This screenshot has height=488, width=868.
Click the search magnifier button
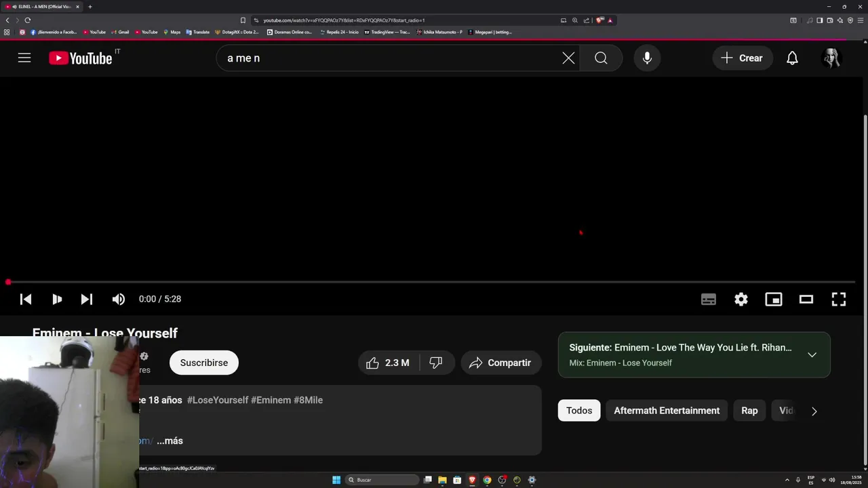click(601, 58)
